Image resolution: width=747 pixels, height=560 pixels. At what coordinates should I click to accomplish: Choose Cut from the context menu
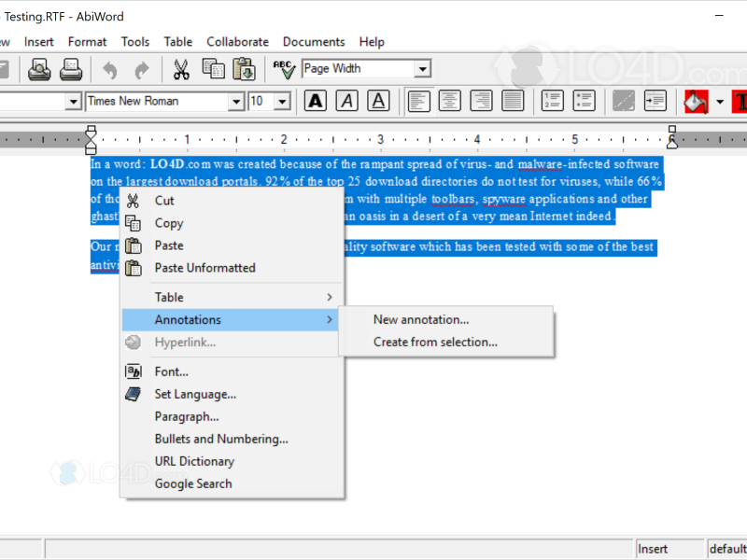[x=232, y=201]
